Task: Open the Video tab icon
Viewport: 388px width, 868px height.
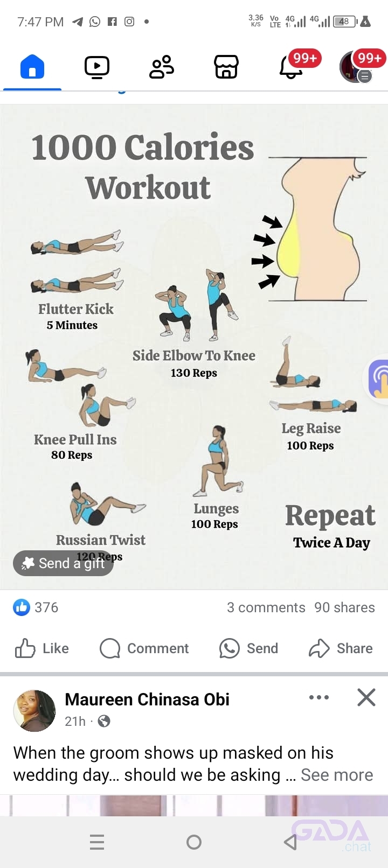Action: (x=97, y=67)
